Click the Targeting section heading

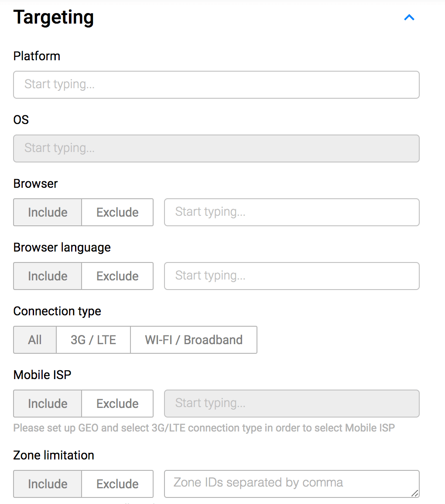[53, 17]
